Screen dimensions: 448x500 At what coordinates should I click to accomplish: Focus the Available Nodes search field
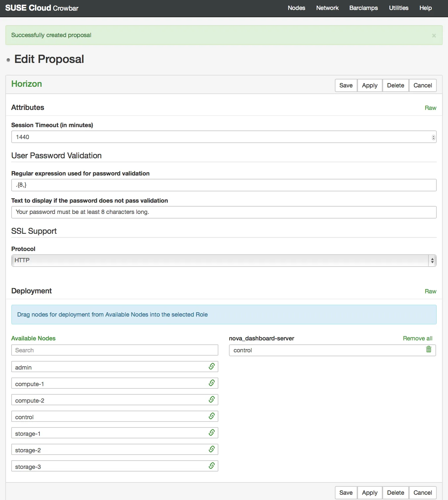[x=115, y=350]
